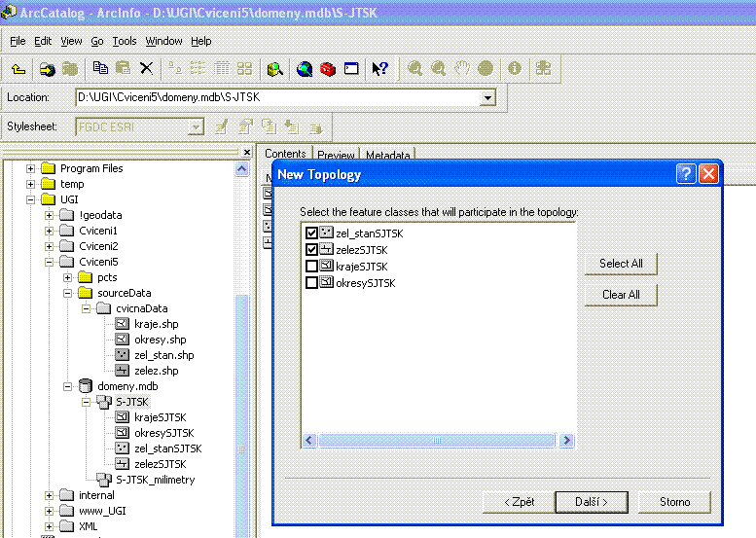Click the Copy toolbar icon
The width and height of the screenshot is (756, 538).
100,68
